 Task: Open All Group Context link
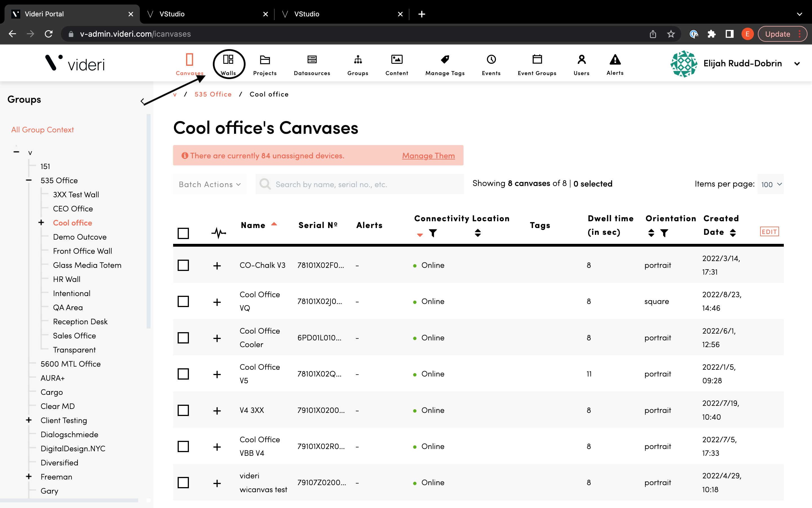43,130
